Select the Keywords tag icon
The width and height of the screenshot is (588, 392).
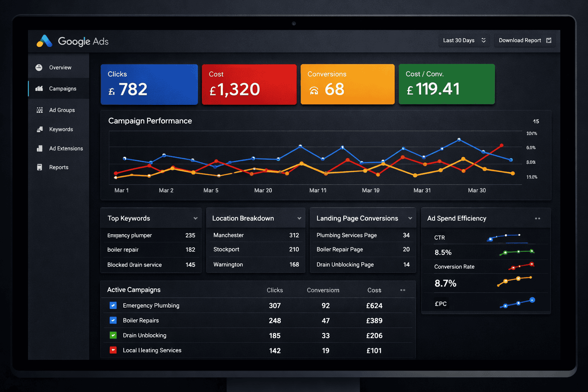[39, 129]
